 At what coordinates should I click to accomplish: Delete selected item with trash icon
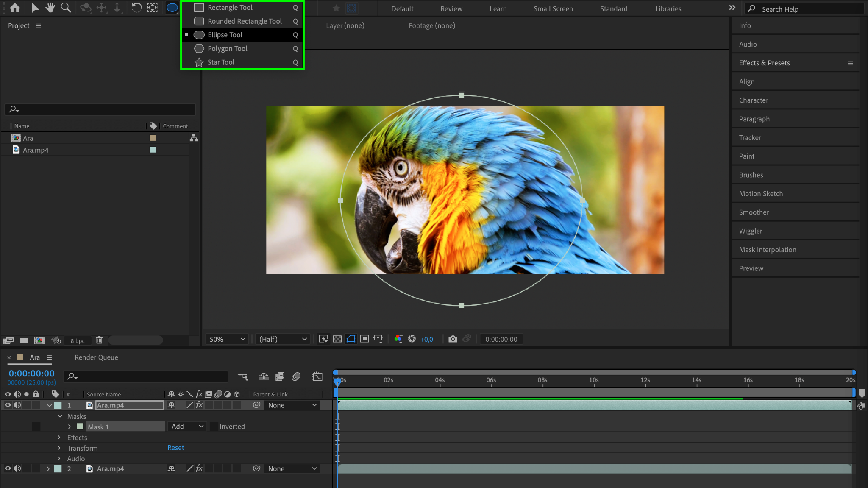click(99, 340)
